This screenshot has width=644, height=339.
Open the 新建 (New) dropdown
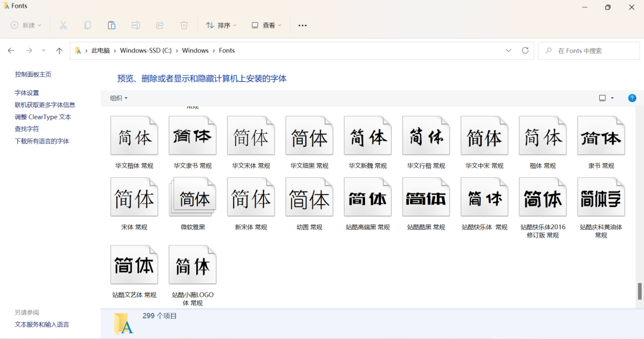pos(26,26)
